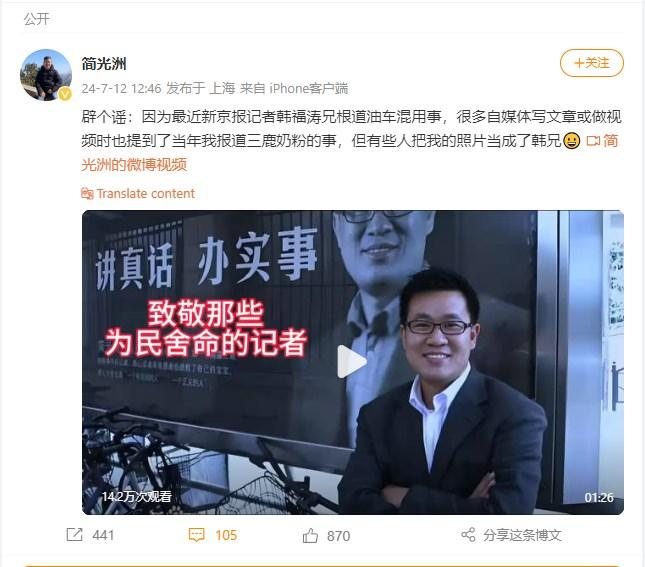Click the verified badge on avatar

(65, 94)
